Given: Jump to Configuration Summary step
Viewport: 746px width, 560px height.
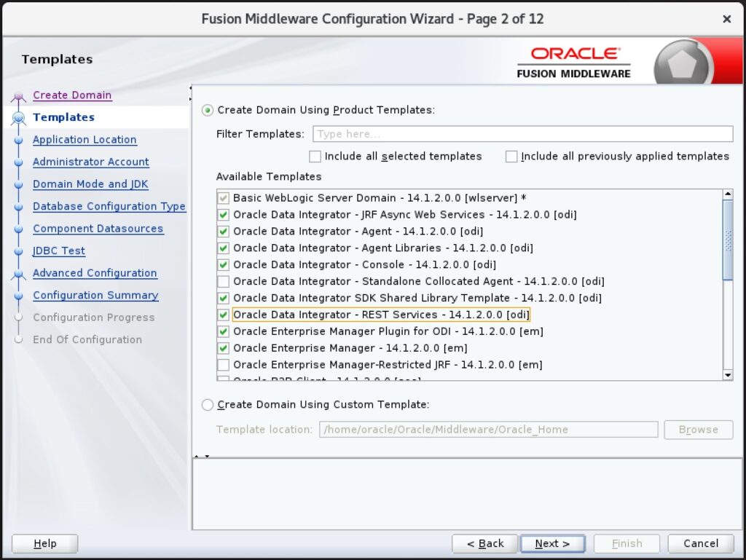Looking at the screenshot, I should pyautogui.click(x=95, y=295).
